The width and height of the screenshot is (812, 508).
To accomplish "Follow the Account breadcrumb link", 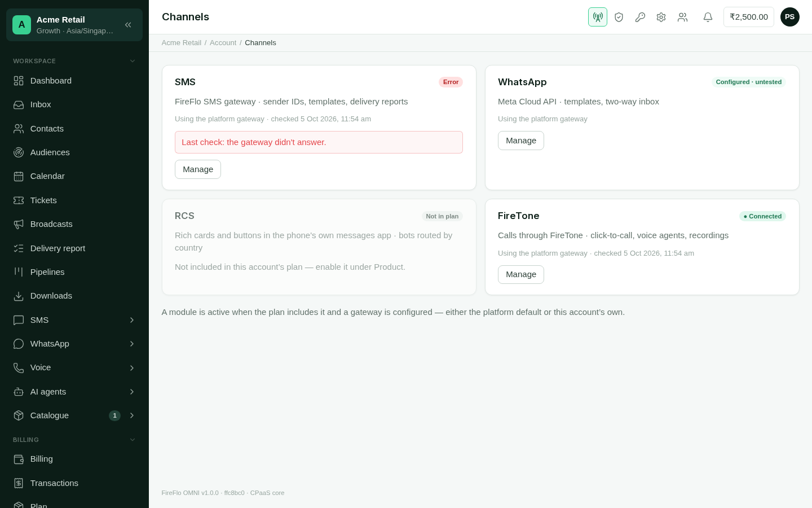I will point(223,43).
